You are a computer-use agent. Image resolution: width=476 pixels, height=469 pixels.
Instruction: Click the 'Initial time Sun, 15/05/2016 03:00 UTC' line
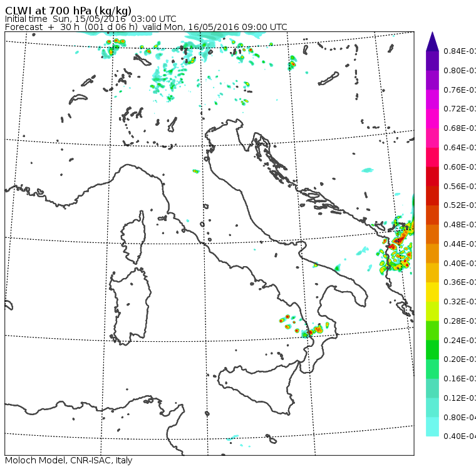[90, 19]
